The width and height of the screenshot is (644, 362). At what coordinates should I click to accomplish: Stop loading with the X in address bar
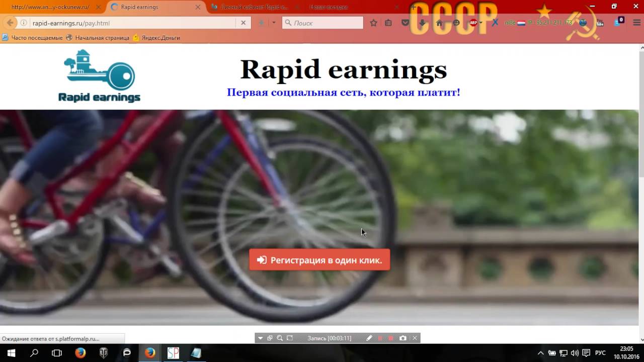(243, 23)
